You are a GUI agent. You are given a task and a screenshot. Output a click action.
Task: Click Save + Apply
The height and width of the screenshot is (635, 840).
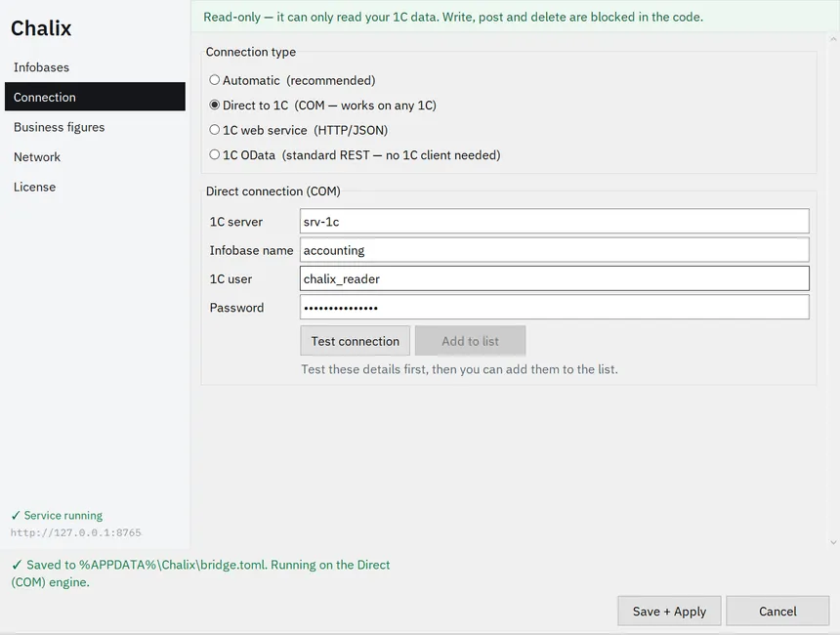click(669, 611)
